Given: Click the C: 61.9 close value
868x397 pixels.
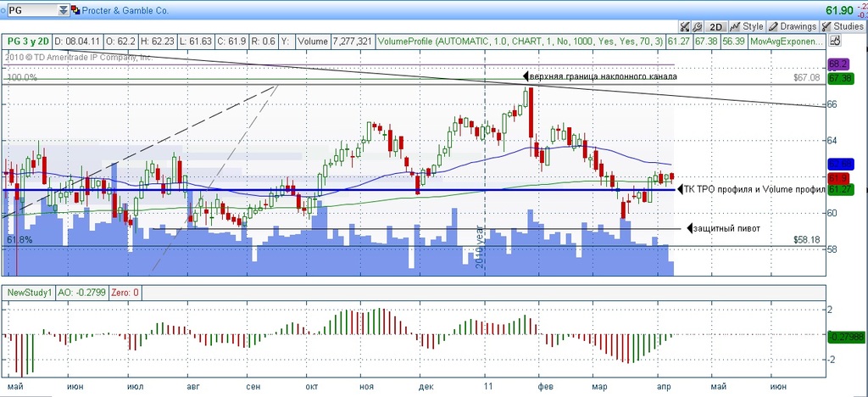Looking at the screenshot, I should click(231, 41).
